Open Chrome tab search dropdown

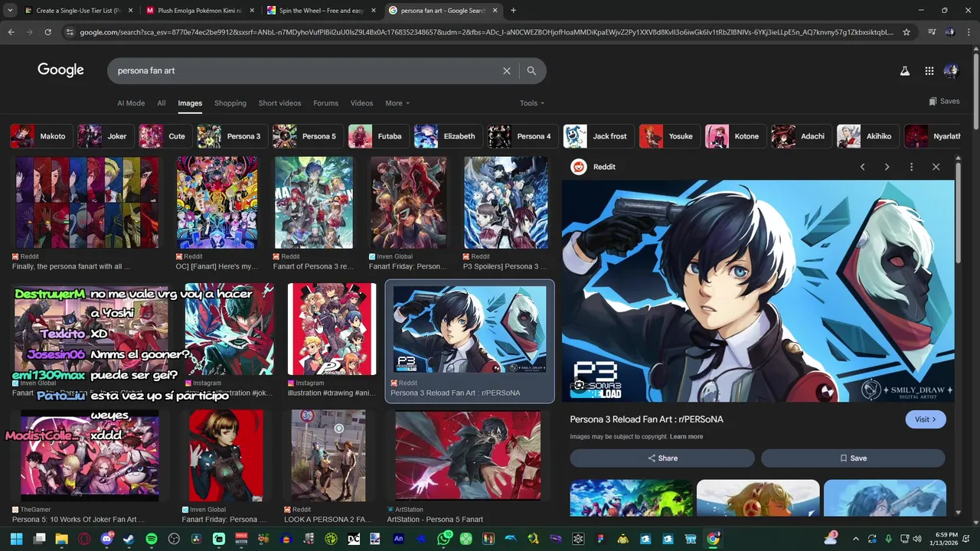(10, 11)
